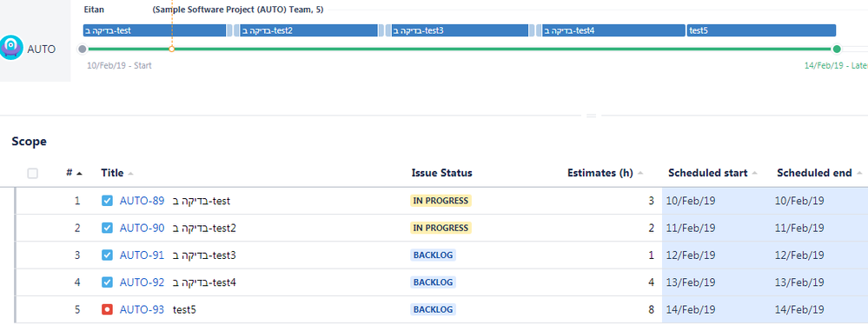Click the green release end marker dot
868x325 pixels.
point(837,50)
